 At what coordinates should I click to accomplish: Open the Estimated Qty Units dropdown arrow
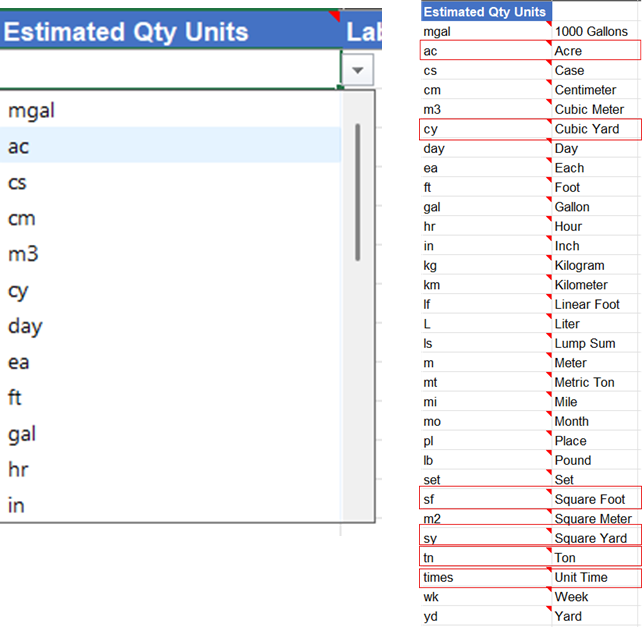[357, 70]
